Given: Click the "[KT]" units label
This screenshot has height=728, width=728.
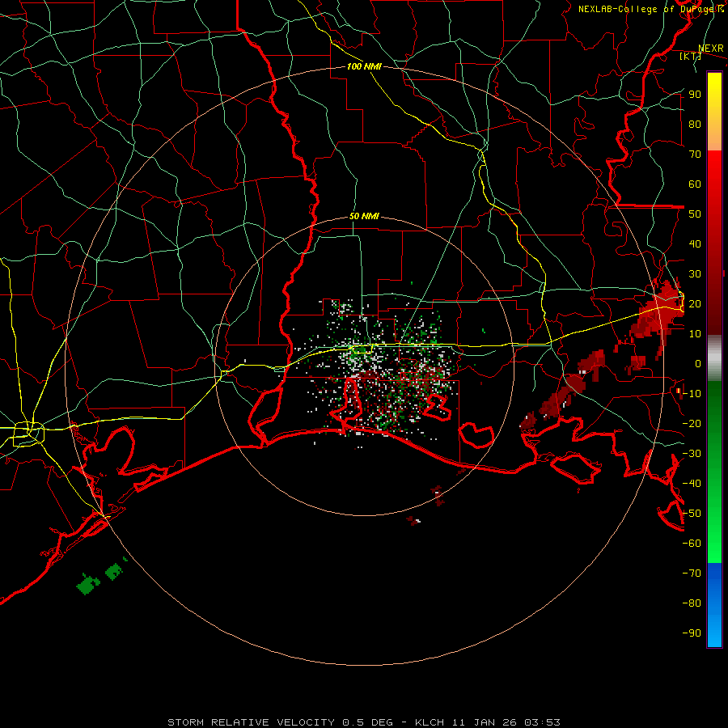Looking at the screenshot, I should click(690, 56).
